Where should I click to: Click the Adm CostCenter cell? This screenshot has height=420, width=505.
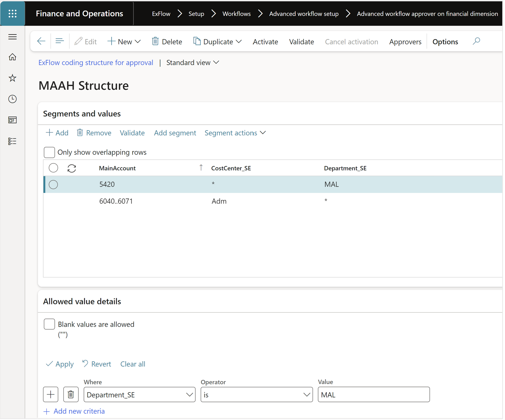[x=219, y=201]
